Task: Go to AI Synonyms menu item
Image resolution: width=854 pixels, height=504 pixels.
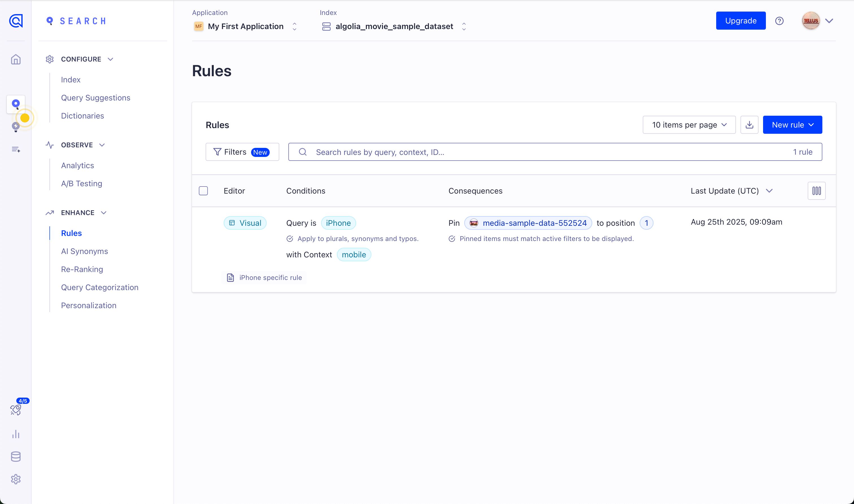Action: (x=84, y=251)
